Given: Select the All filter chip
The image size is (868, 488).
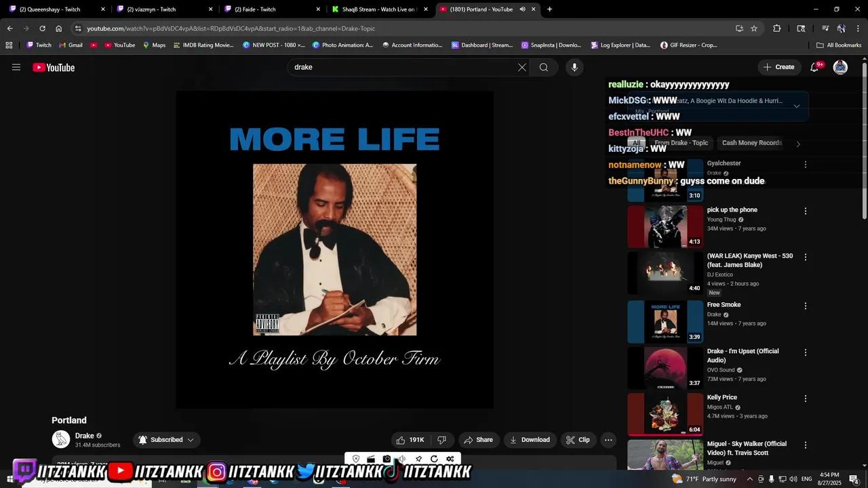Looking at the screenshot, I should tap(636, 143).
